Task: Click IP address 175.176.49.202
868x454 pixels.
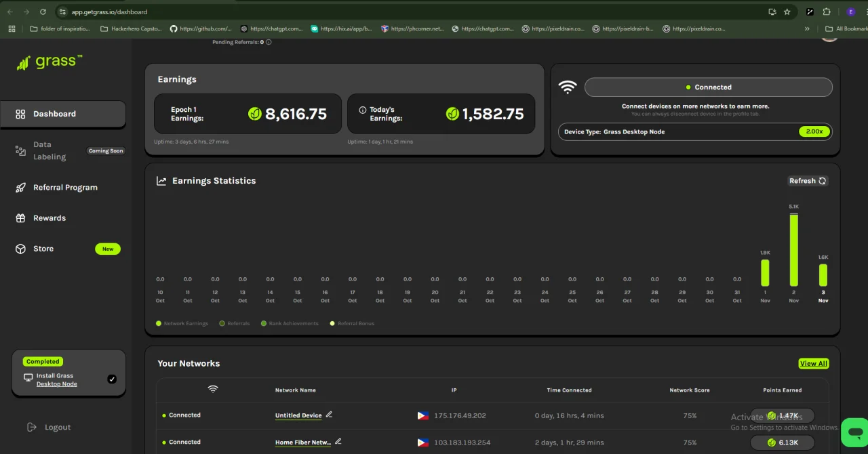Action: [460, 415]
